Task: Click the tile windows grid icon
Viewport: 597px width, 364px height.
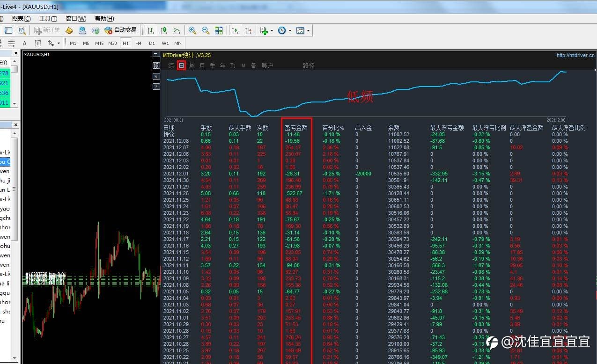Action: (x=219, y=30)
